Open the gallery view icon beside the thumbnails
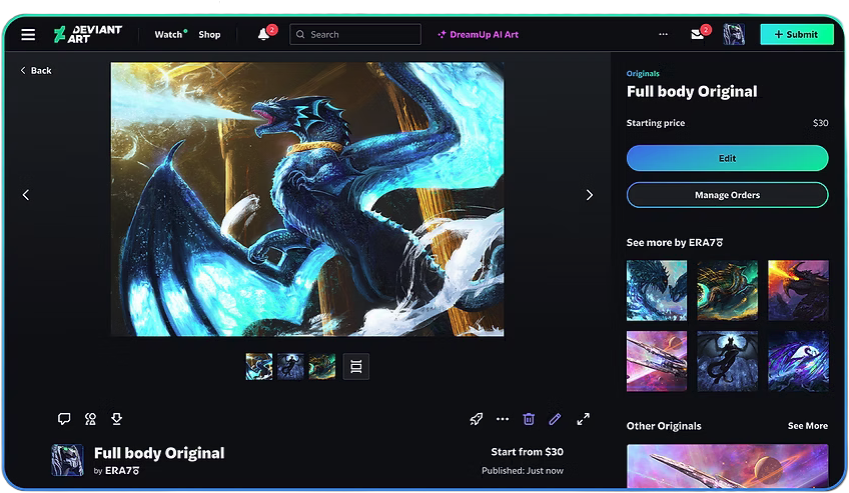This screenshot has width=849, height=493. coord(356,367)
